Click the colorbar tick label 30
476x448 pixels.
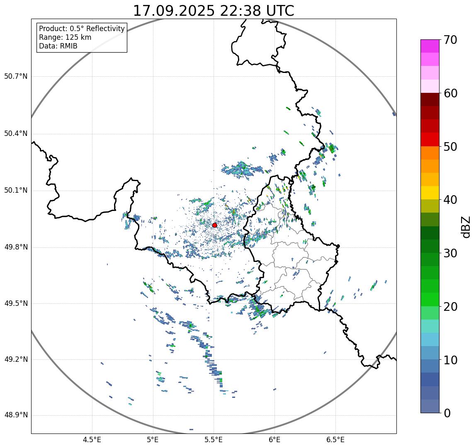(x=450, y=253)
